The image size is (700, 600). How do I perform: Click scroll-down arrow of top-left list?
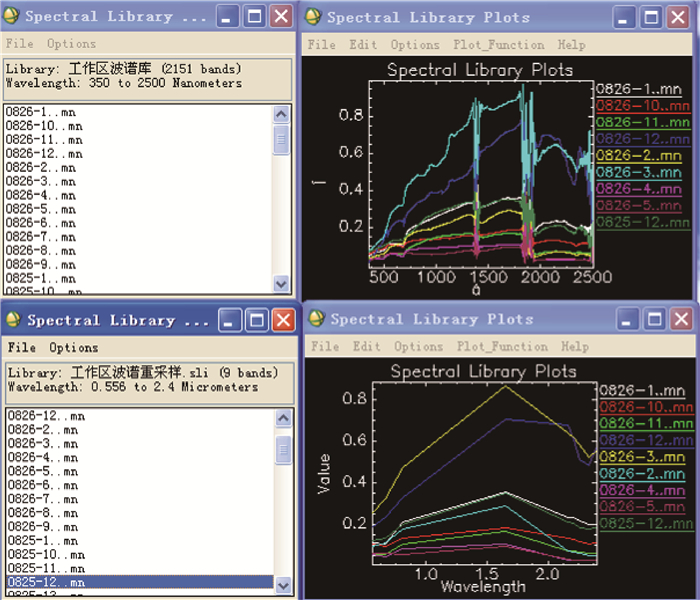point(282,283)
